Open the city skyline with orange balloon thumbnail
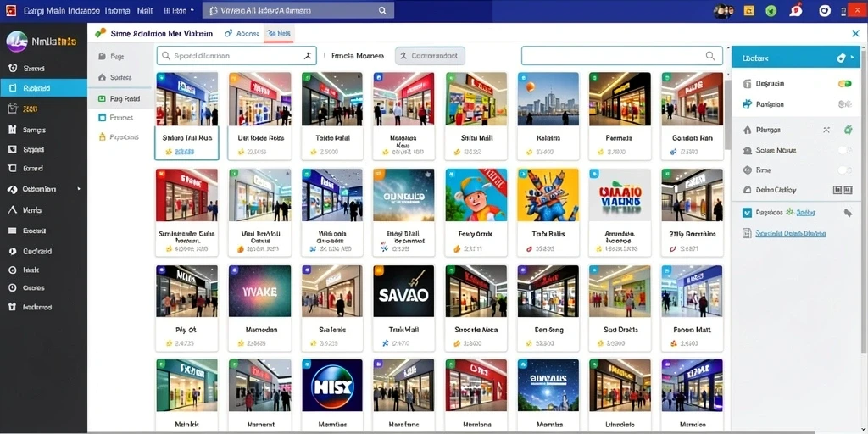This screenshot has height=434, width=868. tap(548, 115)
